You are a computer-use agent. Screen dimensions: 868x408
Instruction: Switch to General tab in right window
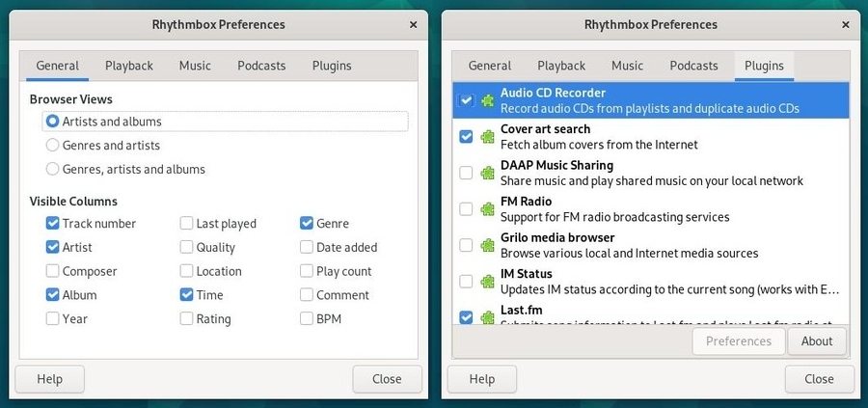pyautogui.click(x=490, y=66)
